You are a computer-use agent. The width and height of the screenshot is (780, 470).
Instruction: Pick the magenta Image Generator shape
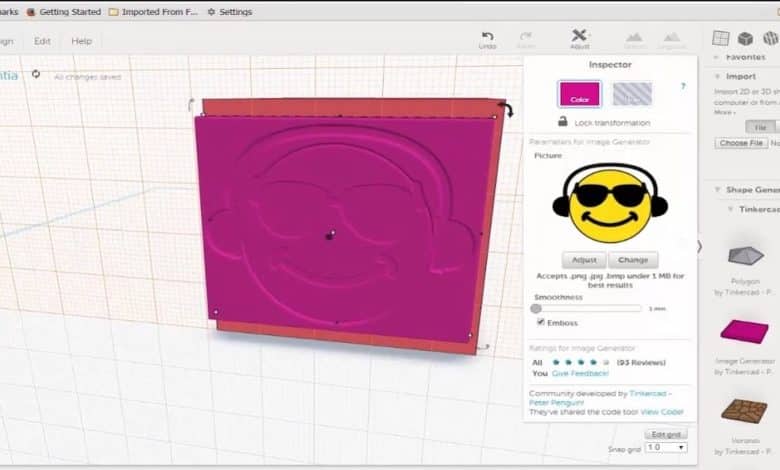click(x=745, y=331)
